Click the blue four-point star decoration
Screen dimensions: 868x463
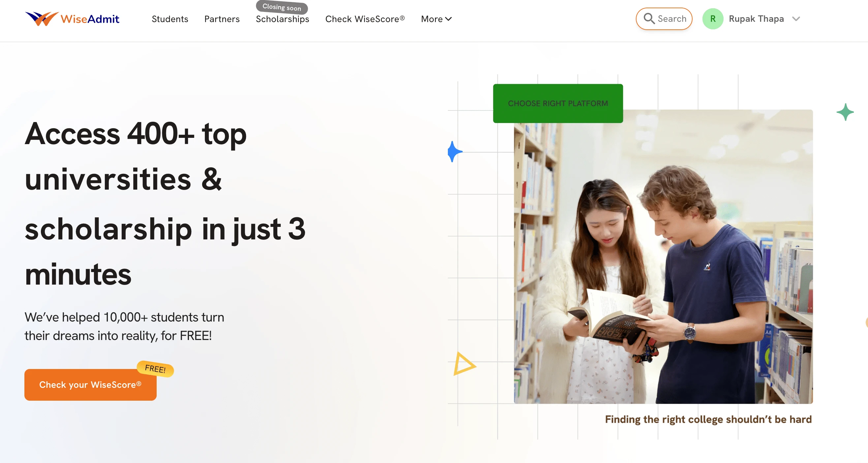[454, 152]
